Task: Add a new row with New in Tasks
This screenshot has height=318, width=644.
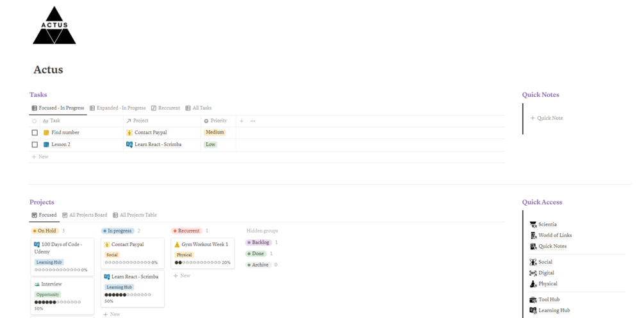Action: [x=40, y=156]
